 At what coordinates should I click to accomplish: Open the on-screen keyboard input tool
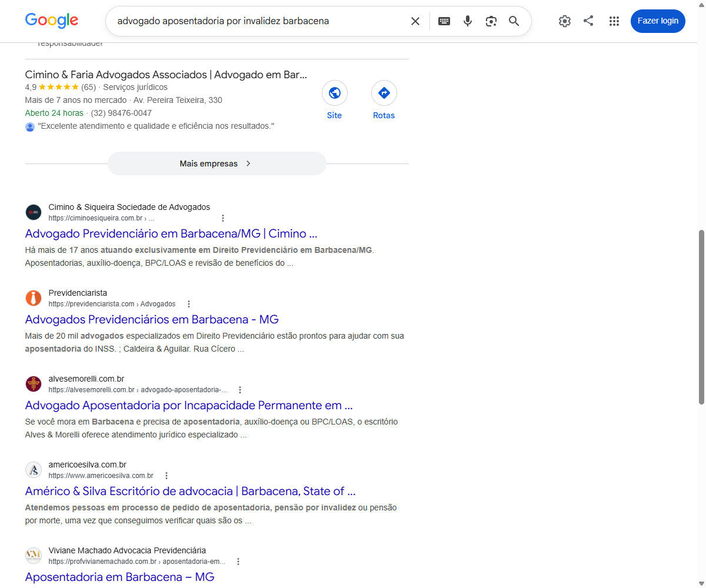point(444,21)
